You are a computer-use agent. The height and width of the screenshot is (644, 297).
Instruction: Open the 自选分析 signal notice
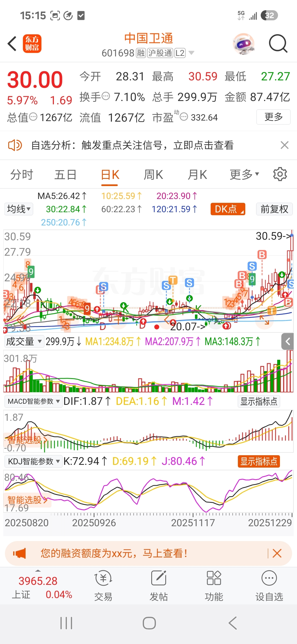pyautogui.click(x=133, y=145)
